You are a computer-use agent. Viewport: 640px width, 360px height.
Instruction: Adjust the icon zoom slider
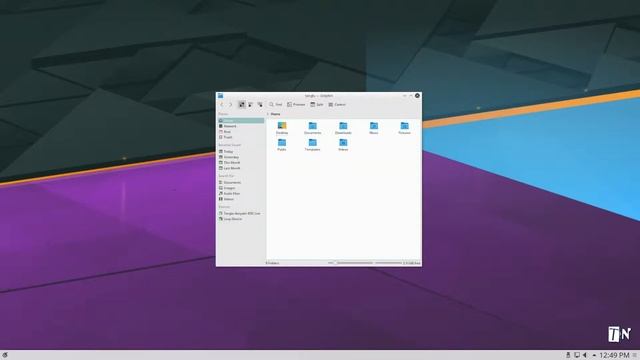pos(350,263)
